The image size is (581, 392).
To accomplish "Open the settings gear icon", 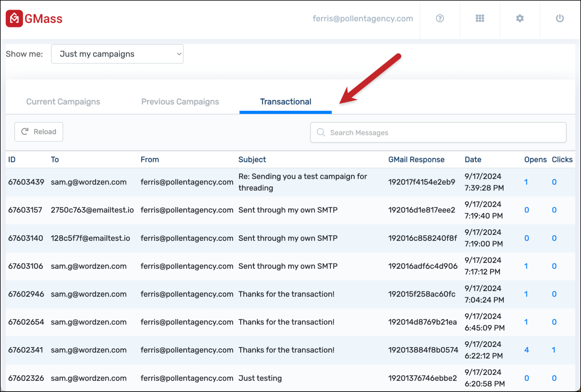I will [520, 18].
